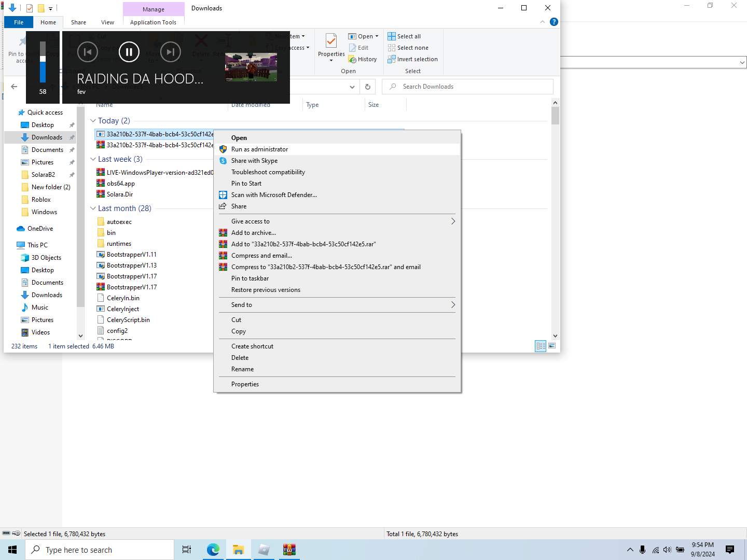Sort by the Type column header
The width and height of the screenshot is (747, 560).
(334, 105)
